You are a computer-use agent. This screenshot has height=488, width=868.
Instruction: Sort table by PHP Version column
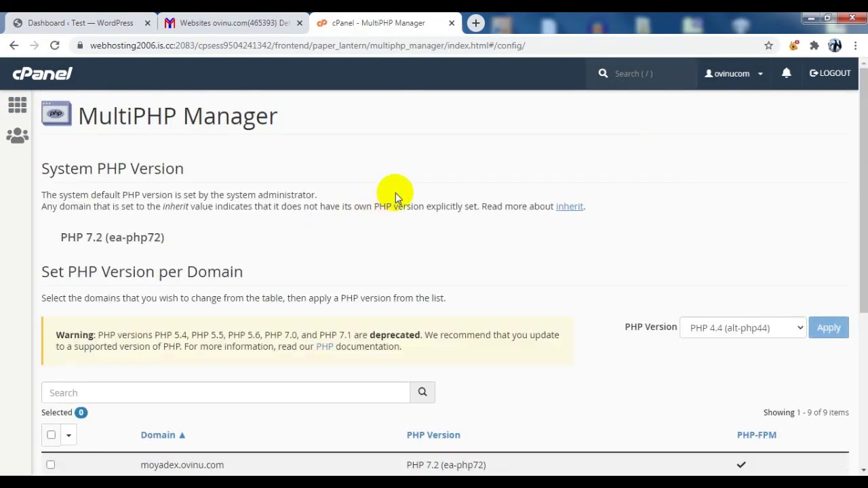pos(433,435)
